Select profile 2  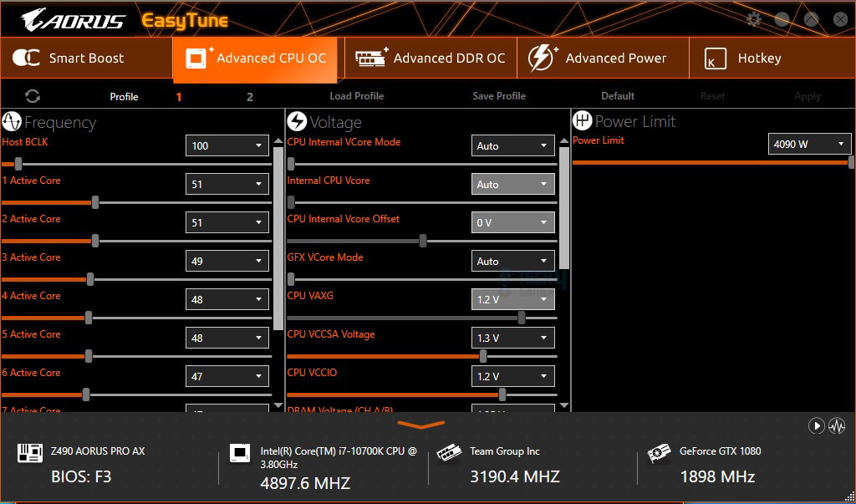tap(249, 97)
